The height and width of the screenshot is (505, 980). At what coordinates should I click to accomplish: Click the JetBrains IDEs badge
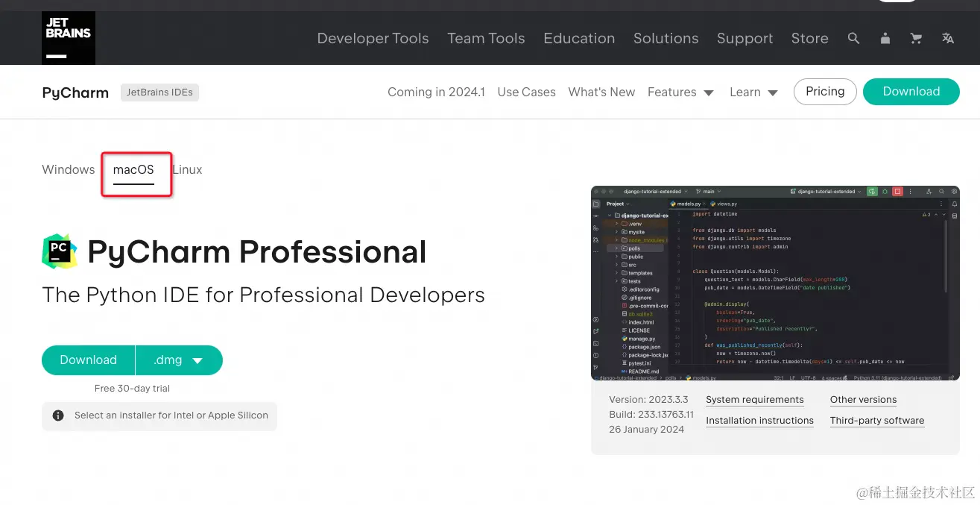[x=159, y=92]
